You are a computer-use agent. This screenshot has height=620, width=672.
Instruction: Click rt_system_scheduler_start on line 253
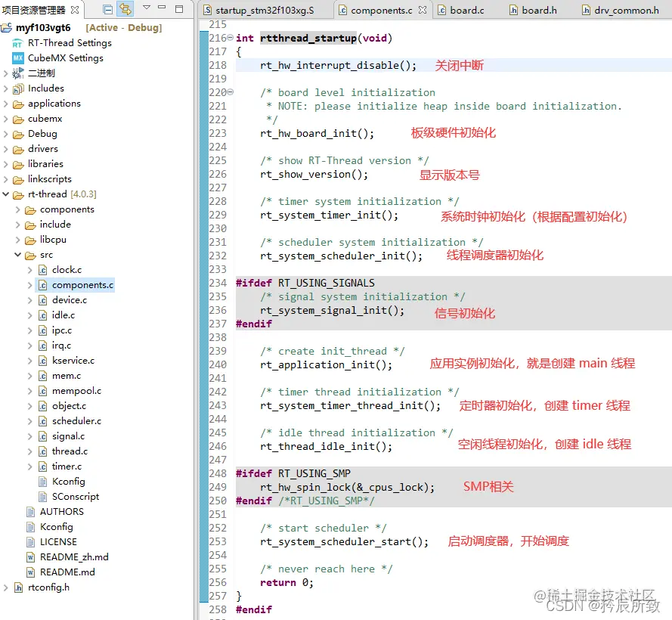point(344,541)
